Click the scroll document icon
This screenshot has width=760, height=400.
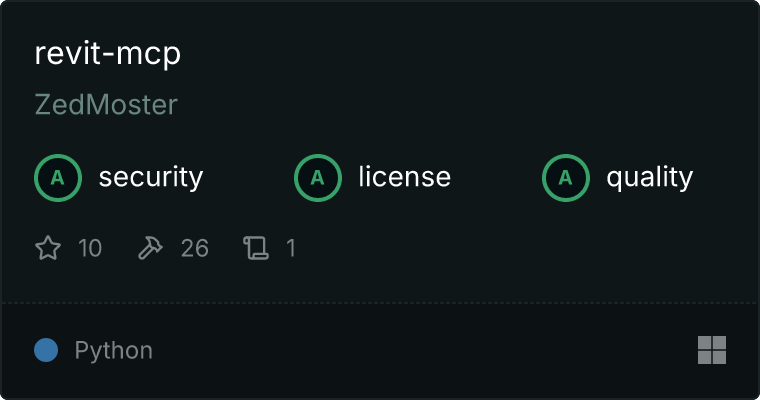[256, 248]
